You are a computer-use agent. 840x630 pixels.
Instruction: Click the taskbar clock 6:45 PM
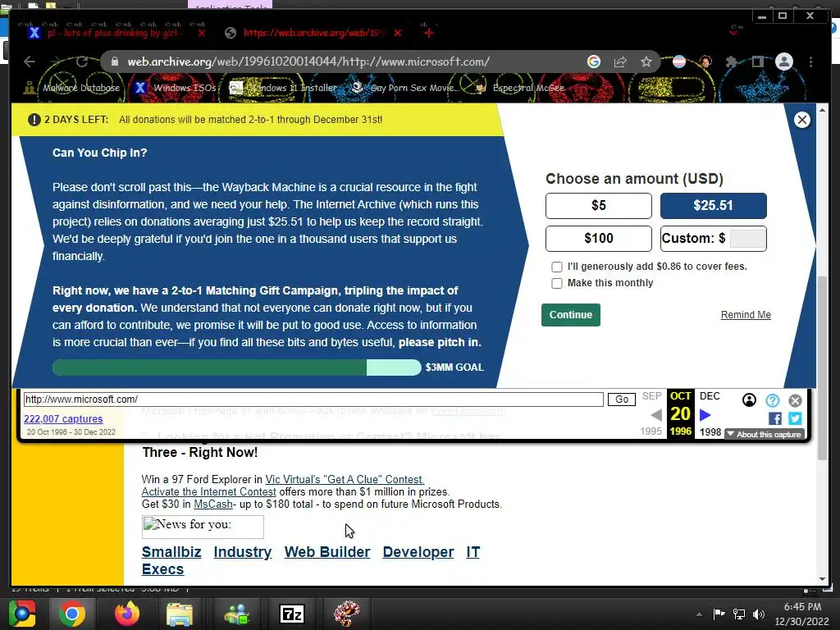click(x=802, y=607)
